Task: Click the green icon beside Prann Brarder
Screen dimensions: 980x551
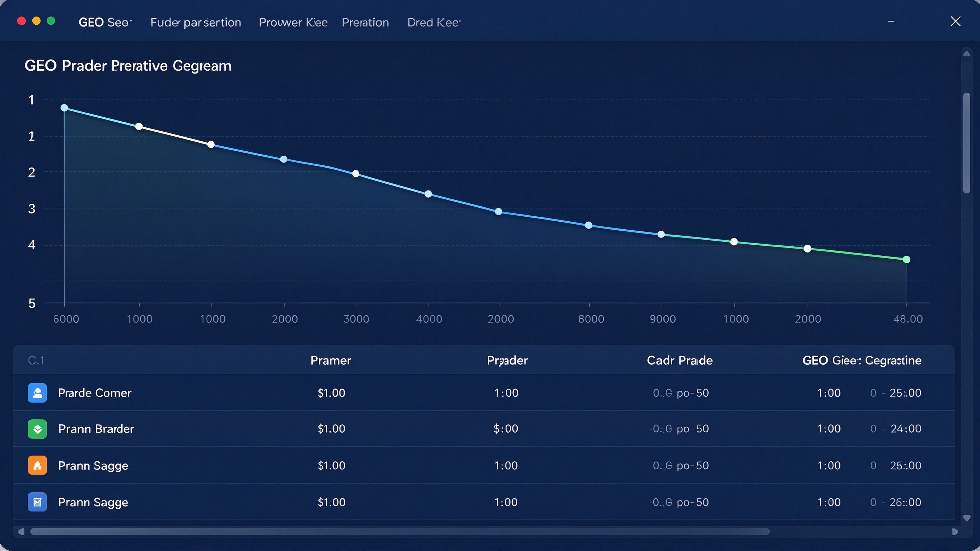Action: click(x=37, y=429)
